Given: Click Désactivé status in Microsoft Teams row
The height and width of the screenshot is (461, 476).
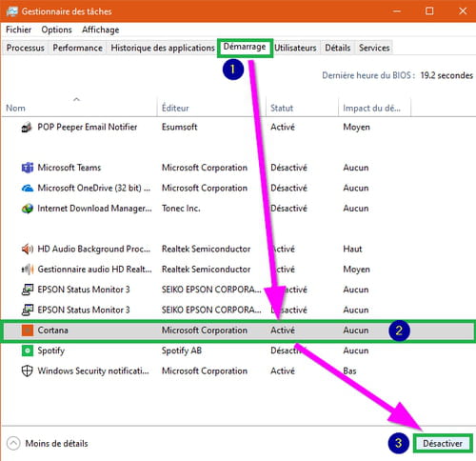Looking at the screenshot, I should click(288, 168).
